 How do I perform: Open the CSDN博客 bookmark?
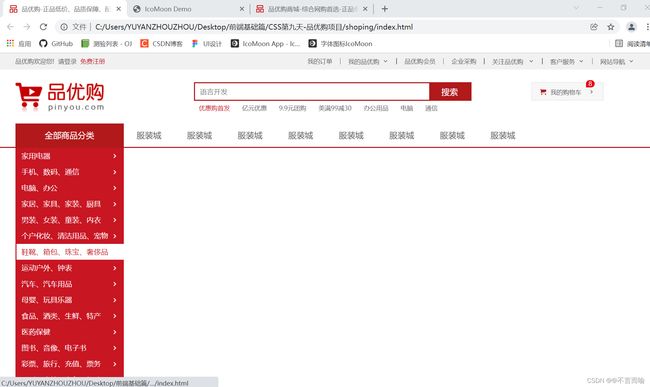(161, 44)
